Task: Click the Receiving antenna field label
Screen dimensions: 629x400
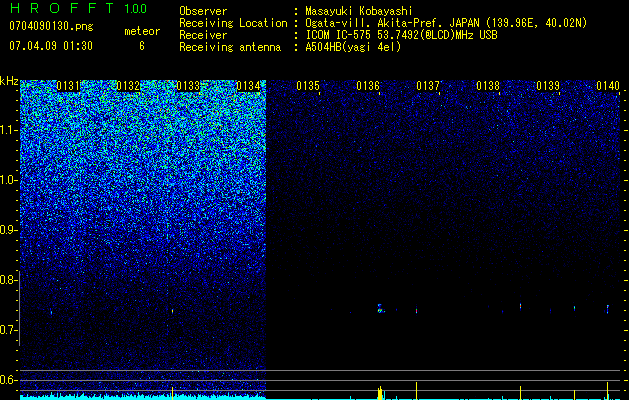Action: coord(230,47)
